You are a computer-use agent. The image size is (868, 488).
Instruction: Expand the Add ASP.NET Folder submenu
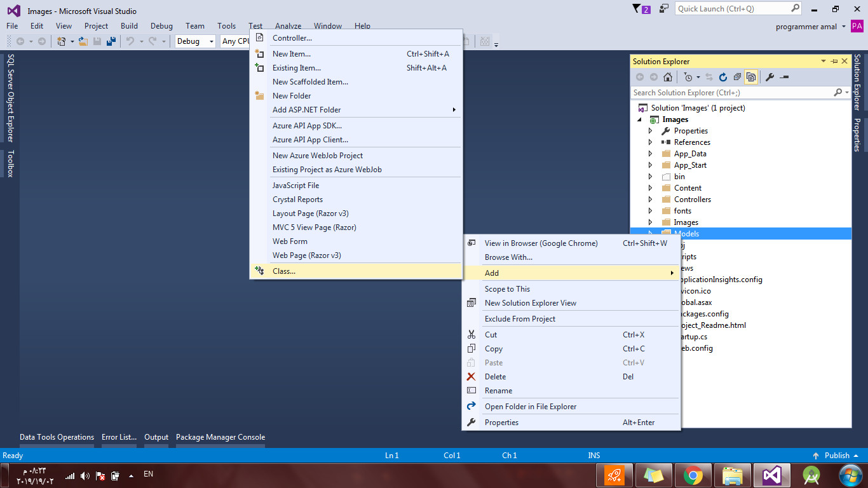point(356,110)
